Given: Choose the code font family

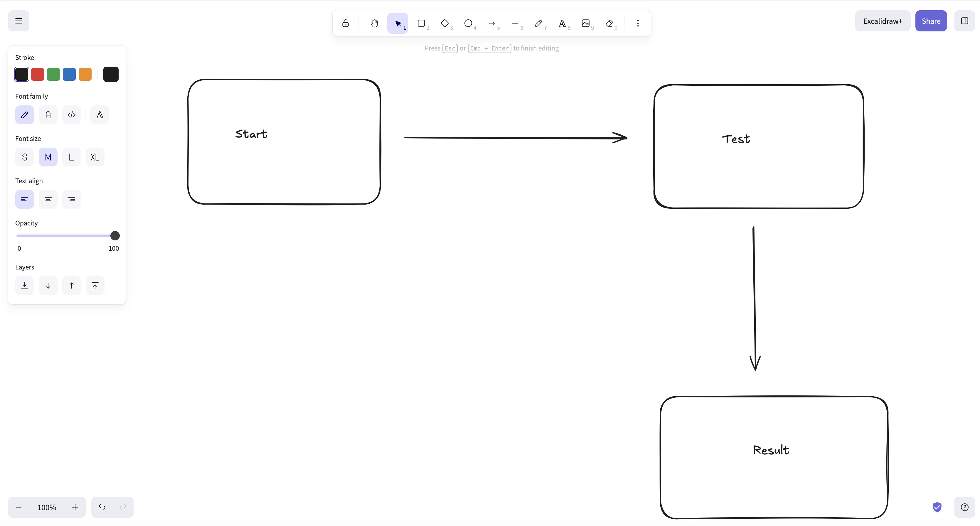Looking at the screenshot, I should click(72, 115).
